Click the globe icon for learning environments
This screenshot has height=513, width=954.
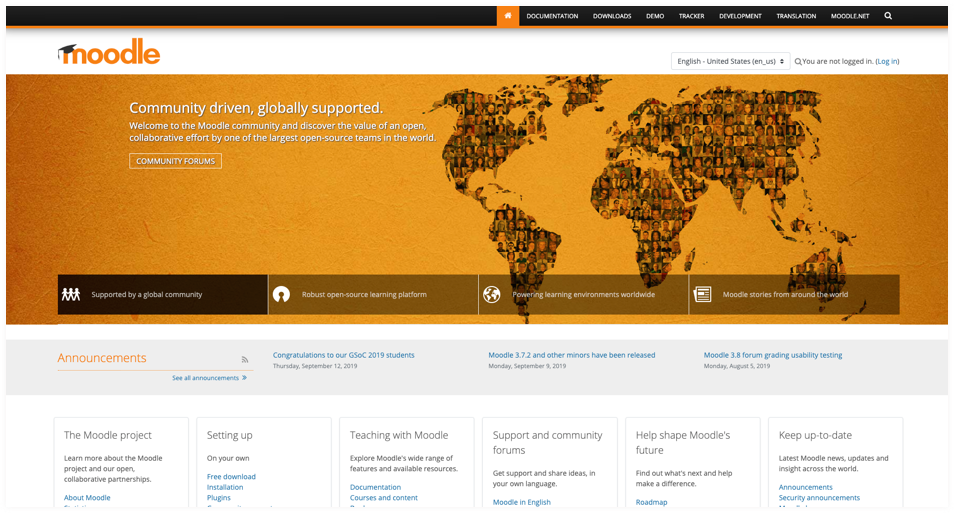click(491, 295)
